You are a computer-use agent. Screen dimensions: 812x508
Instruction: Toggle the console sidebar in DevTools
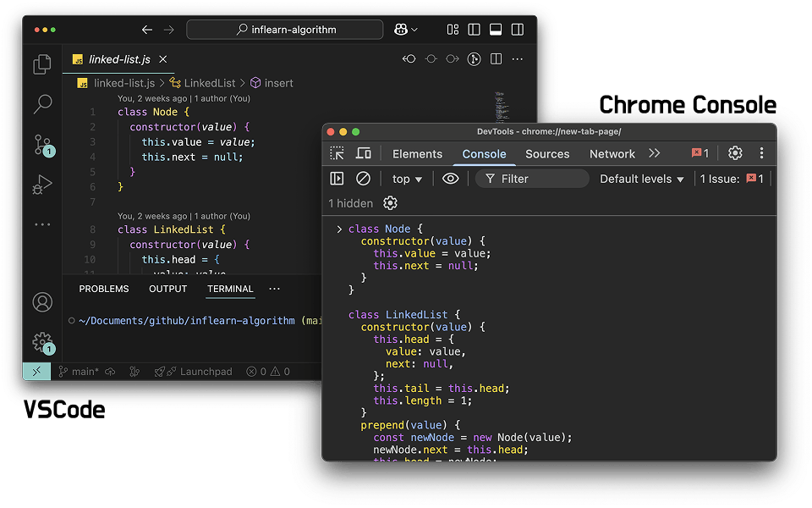click(337, 179)
